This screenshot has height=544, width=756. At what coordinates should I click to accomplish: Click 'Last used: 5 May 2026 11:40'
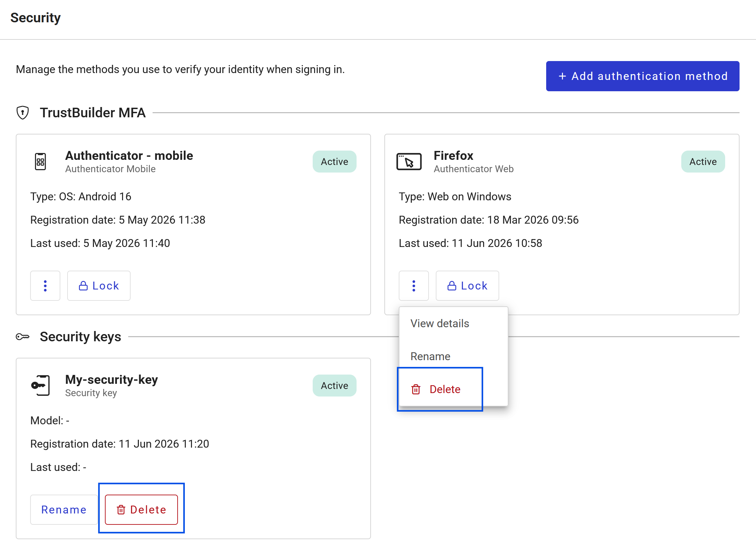click(100, 243)
